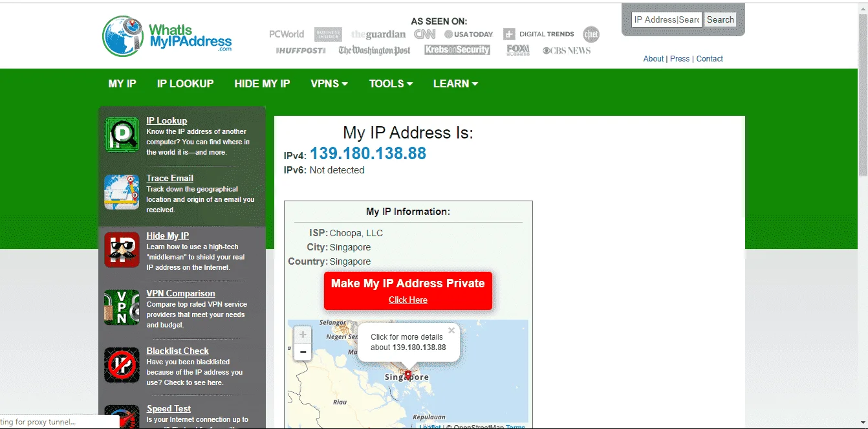
Task: Click the Search button
Action: point(720,19)
